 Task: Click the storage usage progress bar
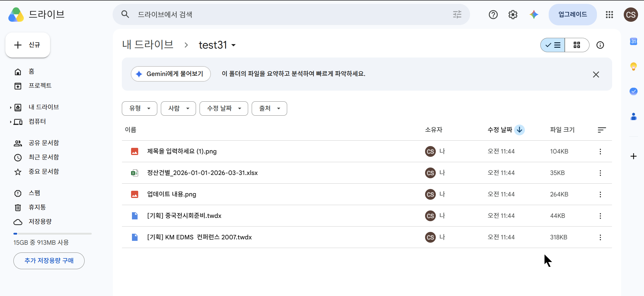pos(52,234)
